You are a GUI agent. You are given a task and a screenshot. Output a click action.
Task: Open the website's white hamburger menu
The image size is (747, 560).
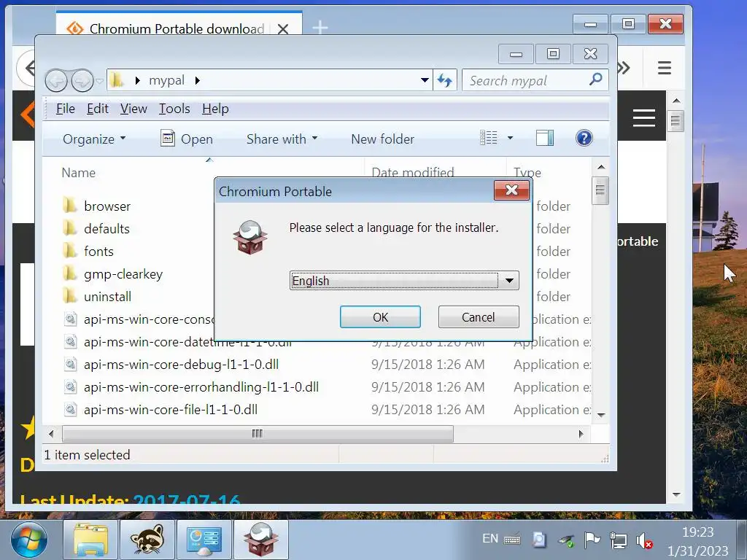pyautogui.click(x=643, y=117)
